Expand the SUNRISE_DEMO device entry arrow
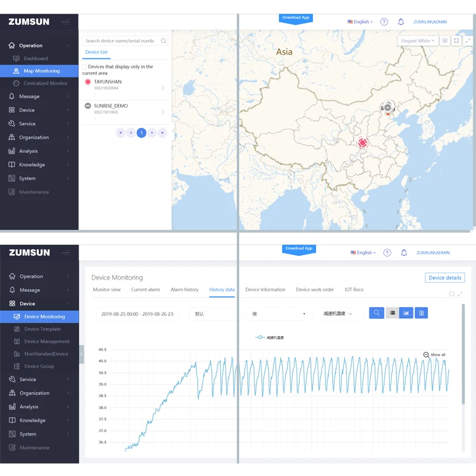 (x=163, y=112)
